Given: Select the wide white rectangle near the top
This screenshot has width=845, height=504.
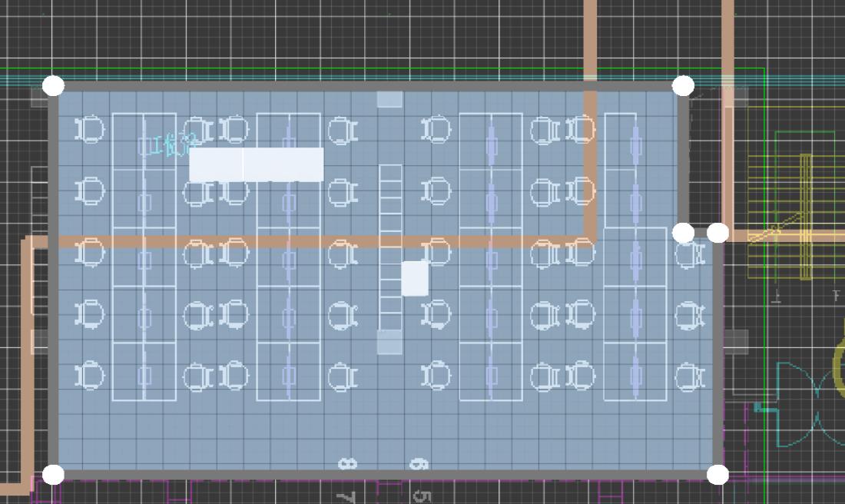Looking at the screenshot, I should pyautogui.click(x=256, y=164).
